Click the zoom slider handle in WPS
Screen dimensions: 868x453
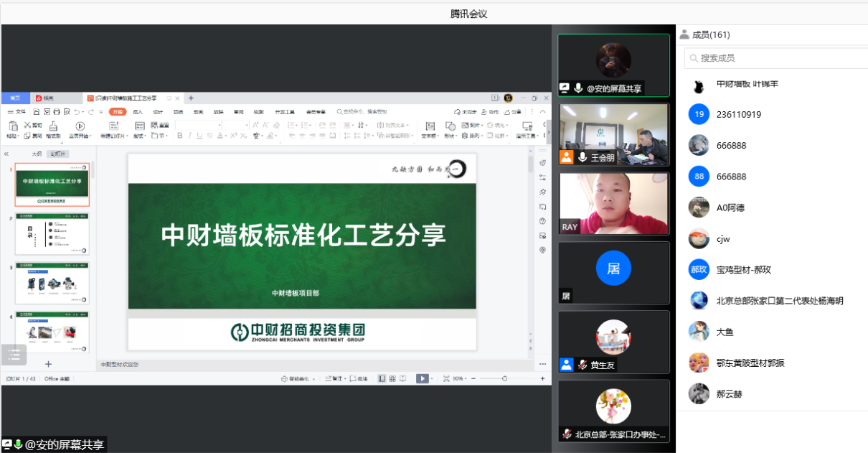point(505,378)
